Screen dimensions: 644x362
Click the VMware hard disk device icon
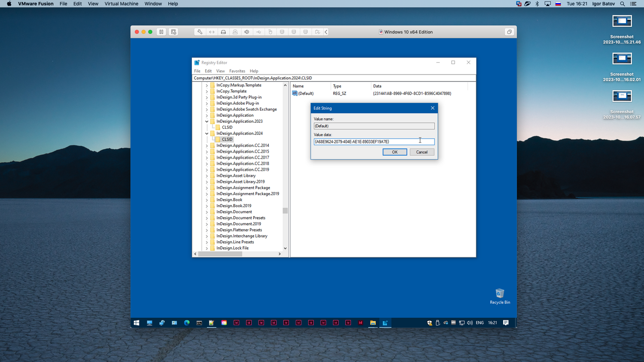pos(223,32)
